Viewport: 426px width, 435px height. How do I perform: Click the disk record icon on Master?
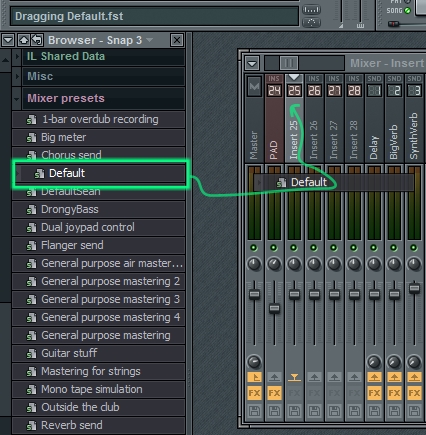tap(254, 410)
